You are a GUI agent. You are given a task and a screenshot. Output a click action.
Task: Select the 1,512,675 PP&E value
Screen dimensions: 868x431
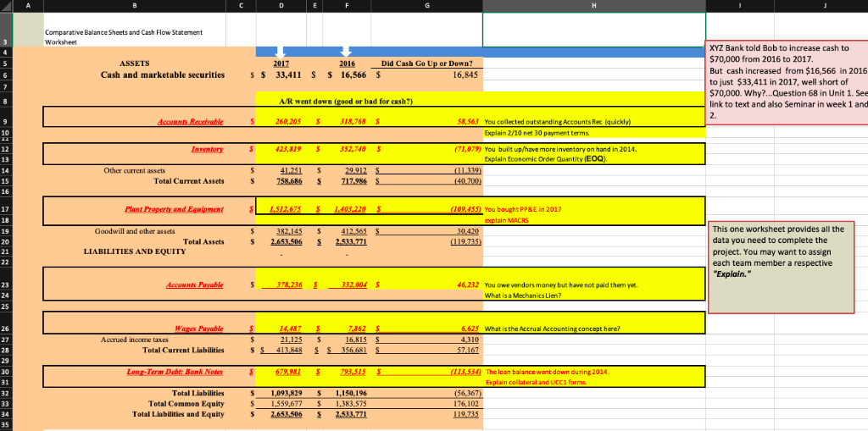tap(285, 209)
